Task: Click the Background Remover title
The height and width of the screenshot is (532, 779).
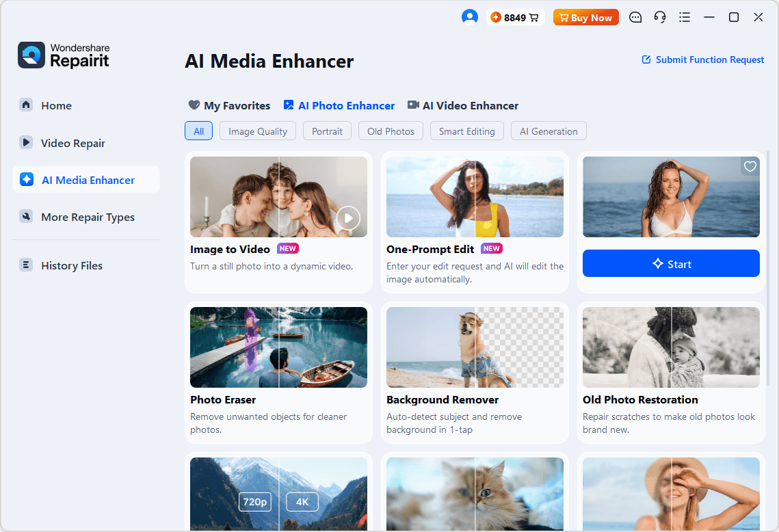Action: pos(442,400)
